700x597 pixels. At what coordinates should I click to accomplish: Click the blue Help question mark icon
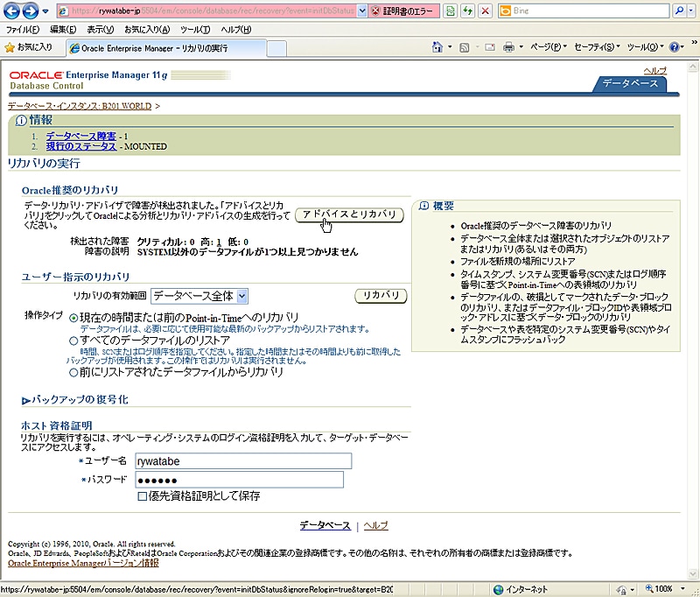click(x=674, y=47)
